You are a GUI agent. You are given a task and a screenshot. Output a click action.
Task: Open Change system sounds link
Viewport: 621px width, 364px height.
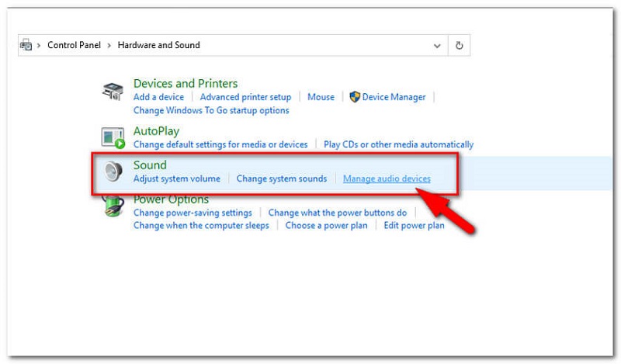click(x=281, y=179)
